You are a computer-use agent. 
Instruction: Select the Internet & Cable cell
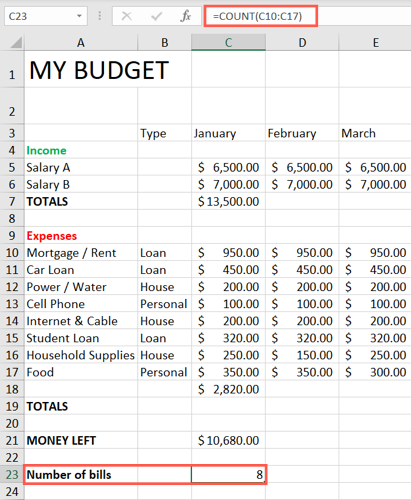[81, 321]
